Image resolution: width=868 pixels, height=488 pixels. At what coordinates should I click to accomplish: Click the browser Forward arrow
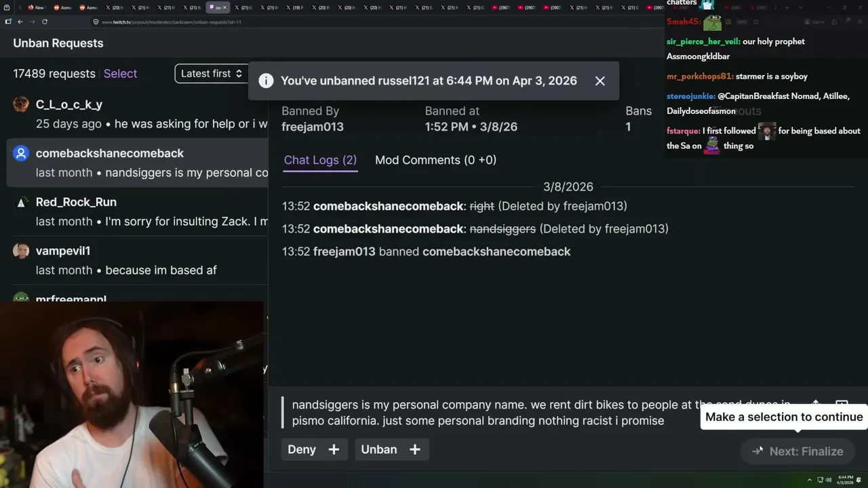pyautogui.click(x=32, y=22)
